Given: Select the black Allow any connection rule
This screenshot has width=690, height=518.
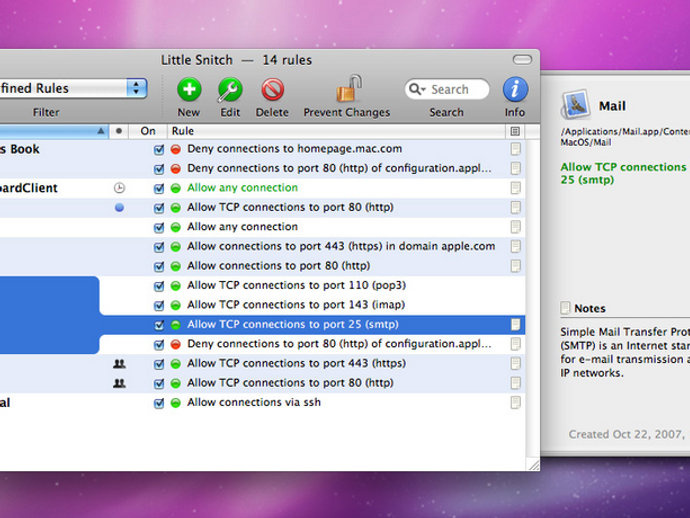Looking at the screenshot, I should 242,227.
